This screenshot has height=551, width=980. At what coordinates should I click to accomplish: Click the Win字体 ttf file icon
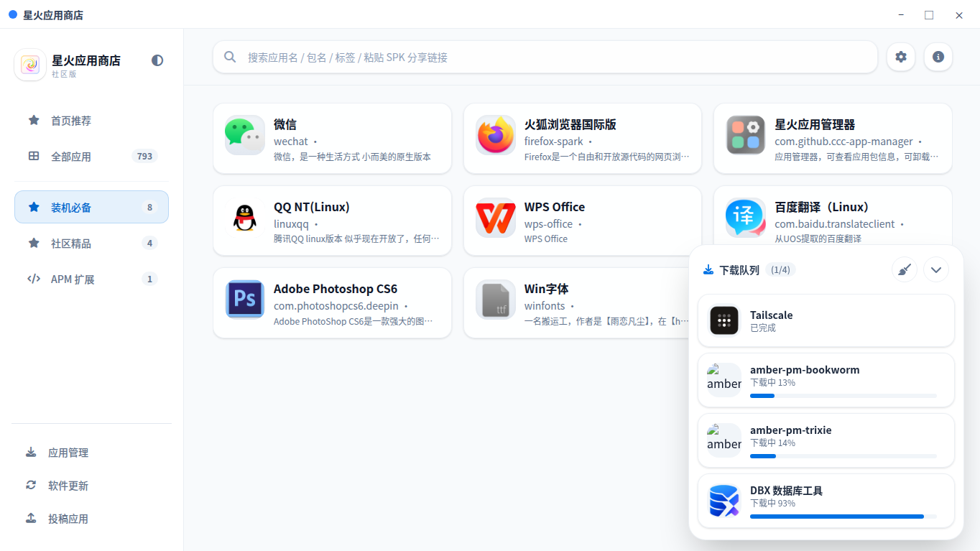tap(496, 300)
